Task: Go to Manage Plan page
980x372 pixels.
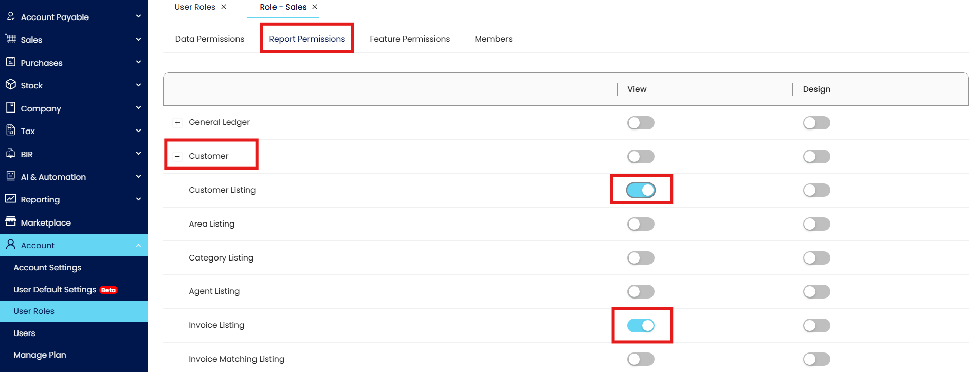Action: click(x=40, y=355)
